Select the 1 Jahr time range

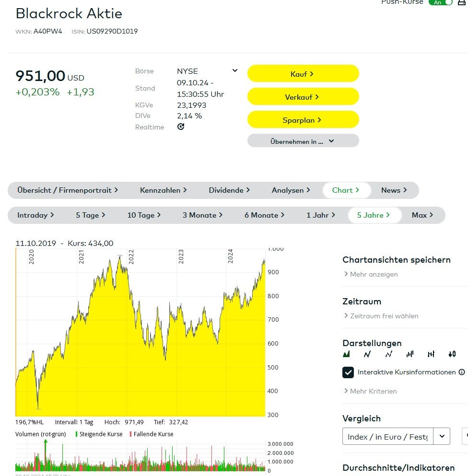click(321, 215)
